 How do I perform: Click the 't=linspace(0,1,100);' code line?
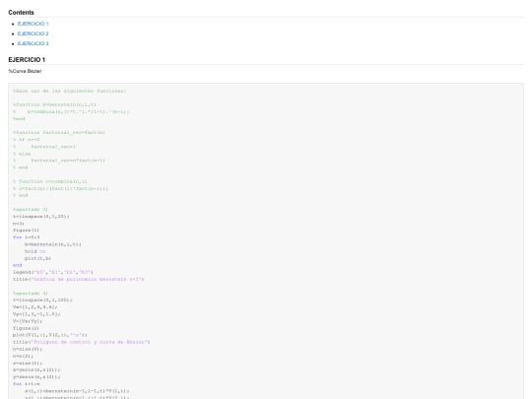click(x=42, y=299)
